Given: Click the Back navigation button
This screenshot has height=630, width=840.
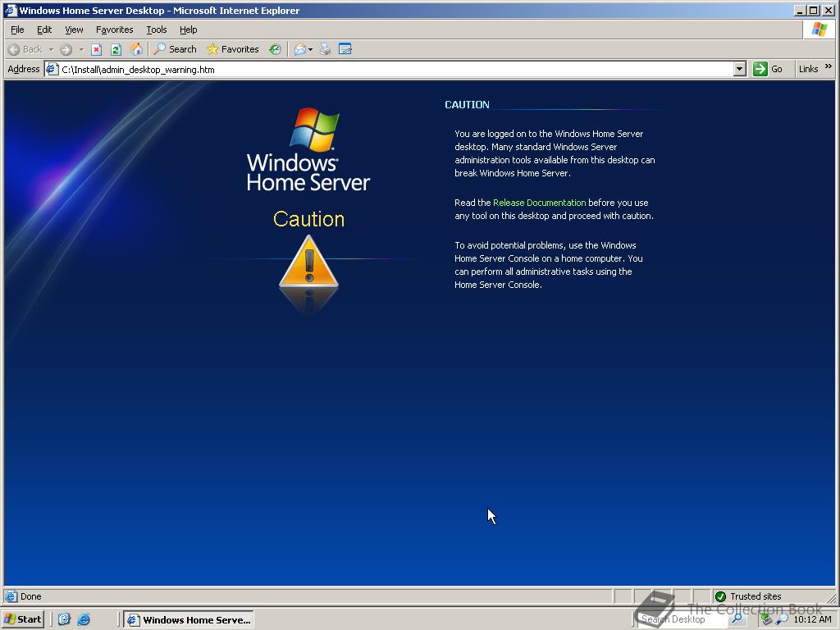Looking at the screenshot, I should (x=25, y=49).
